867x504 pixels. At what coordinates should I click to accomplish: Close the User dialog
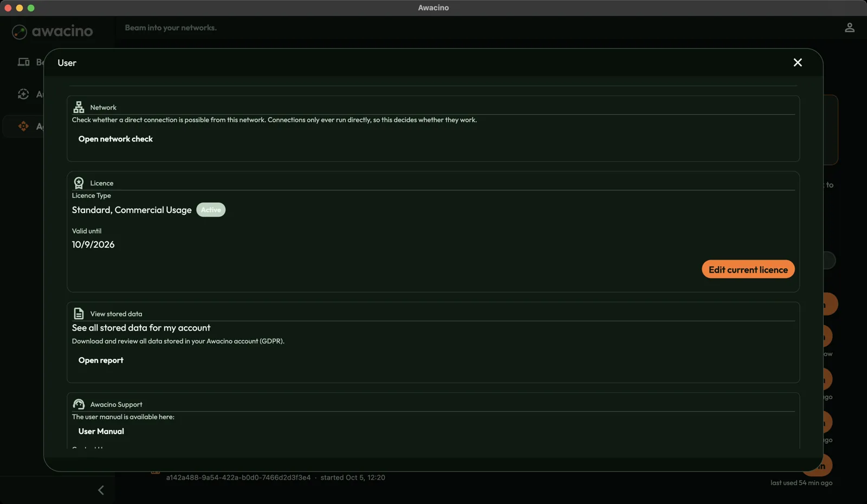[798, 62]
